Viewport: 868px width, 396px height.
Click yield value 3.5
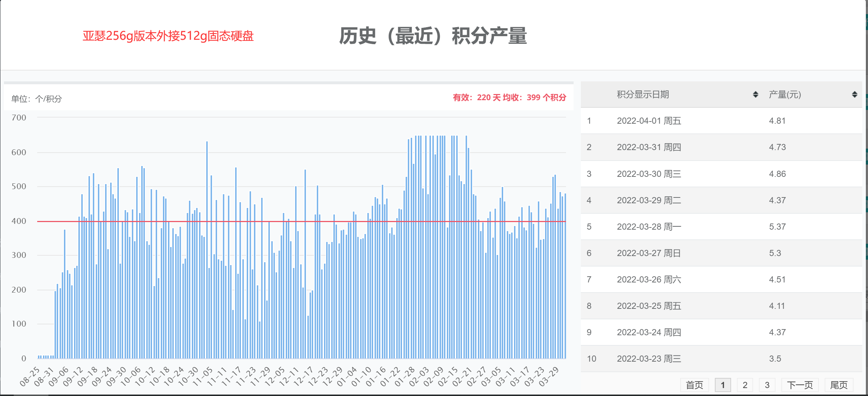tap(775, 358)
